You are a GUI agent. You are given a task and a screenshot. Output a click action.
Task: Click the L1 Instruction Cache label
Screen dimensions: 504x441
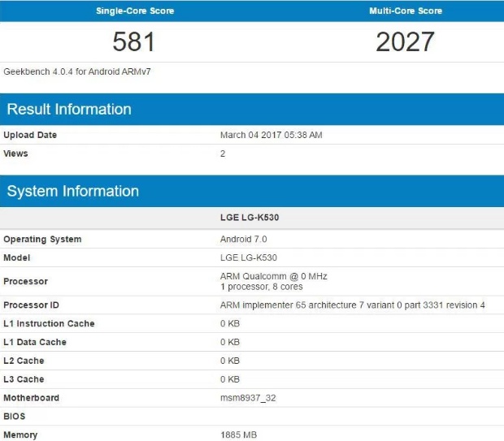(49, 324)
